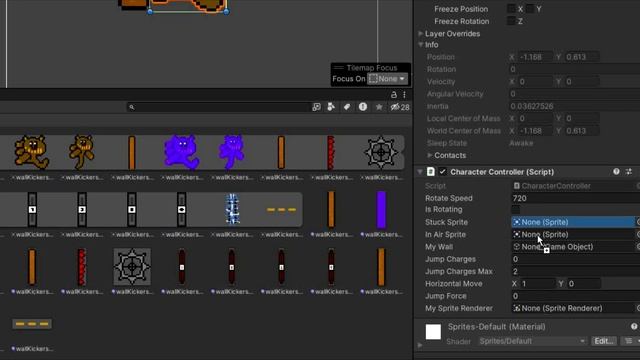Click the exclamation error filter icon
Viewport: 640px width, 360px height.
pos(362,107)
